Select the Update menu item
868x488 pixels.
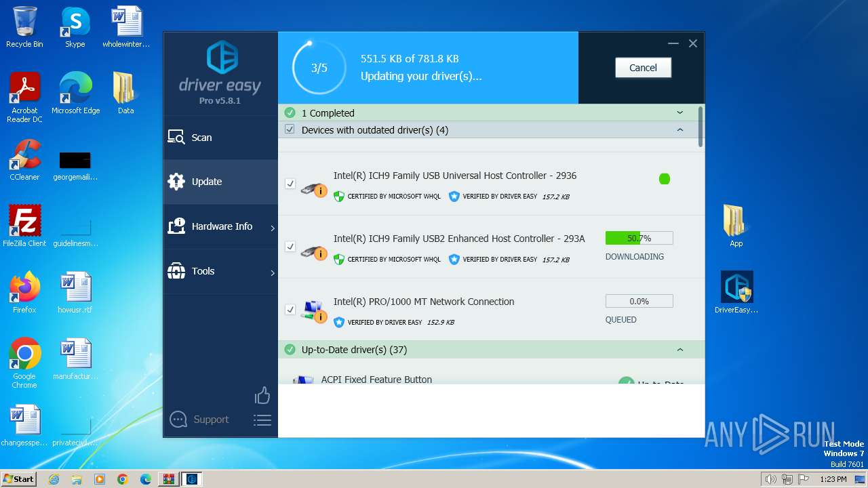(220, 182)
